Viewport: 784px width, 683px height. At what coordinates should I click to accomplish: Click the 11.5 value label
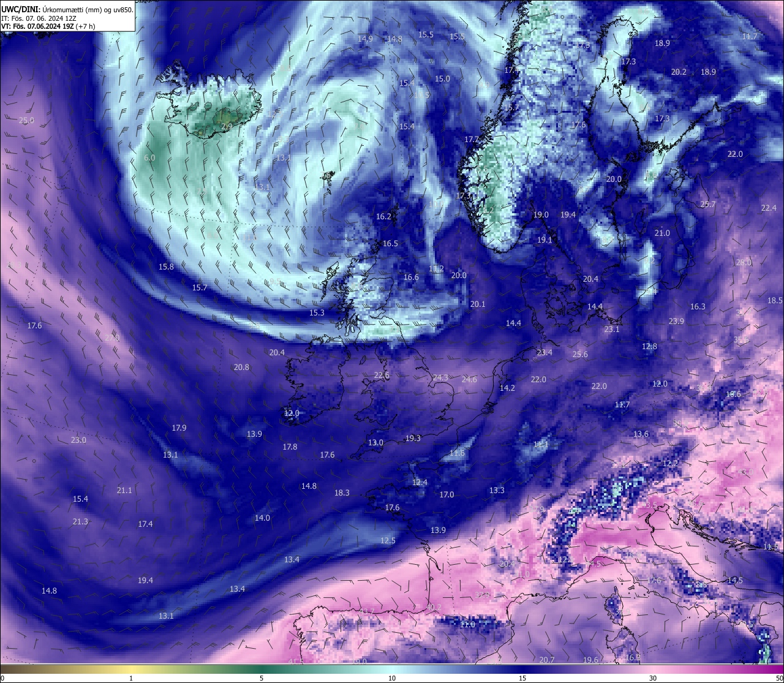click(x=771, y=546)
